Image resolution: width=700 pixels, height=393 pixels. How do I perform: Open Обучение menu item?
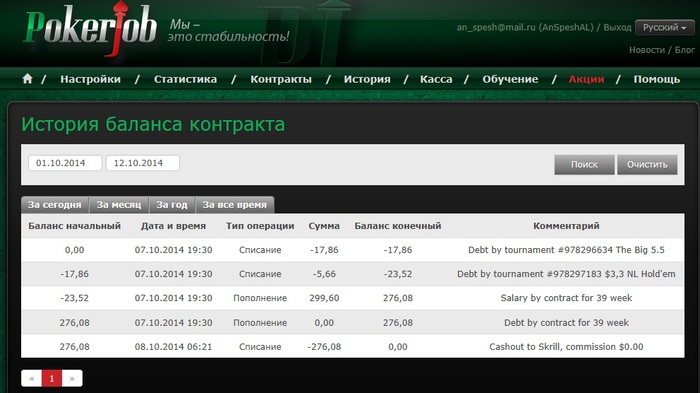coord(510,79)
